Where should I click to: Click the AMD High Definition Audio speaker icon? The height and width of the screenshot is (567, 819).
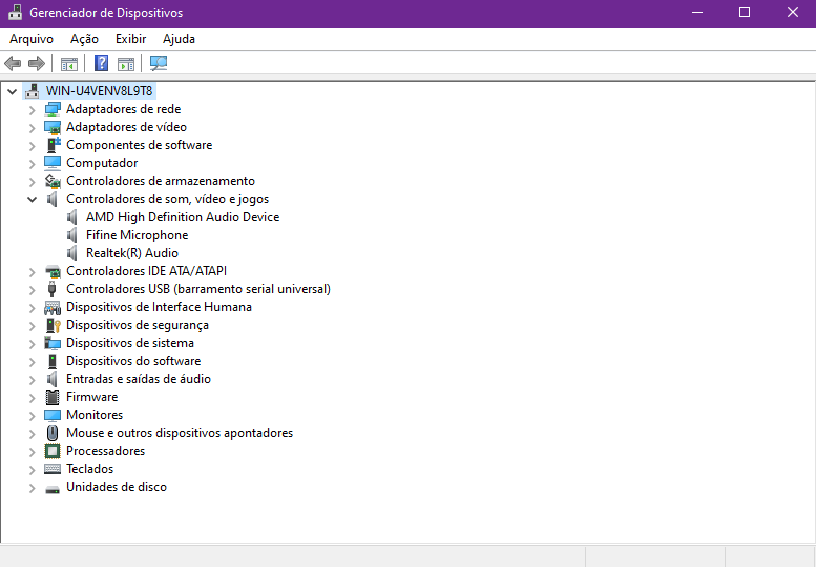[x=73, y=217]
